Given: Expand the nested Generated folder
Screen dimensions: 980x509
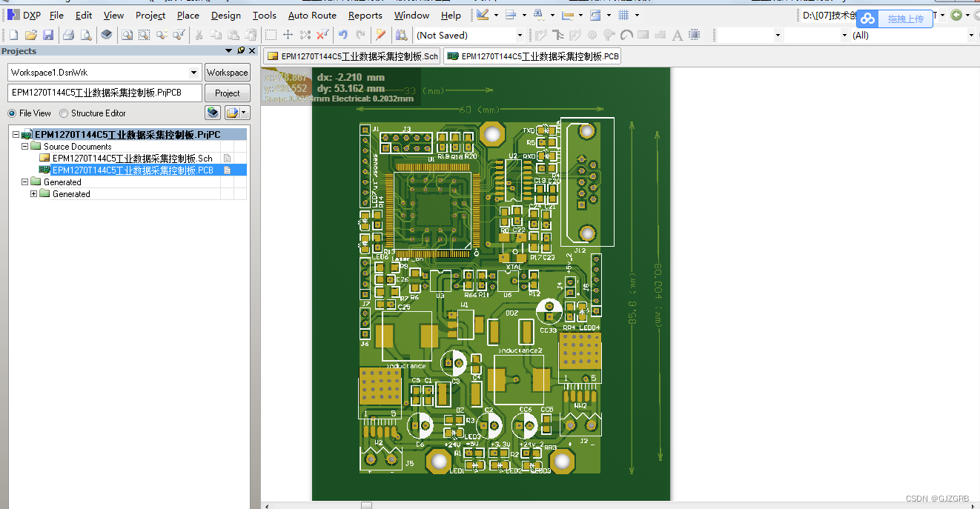Looking at the screenshot, I should pyautogui.click(x=33, y=194).
